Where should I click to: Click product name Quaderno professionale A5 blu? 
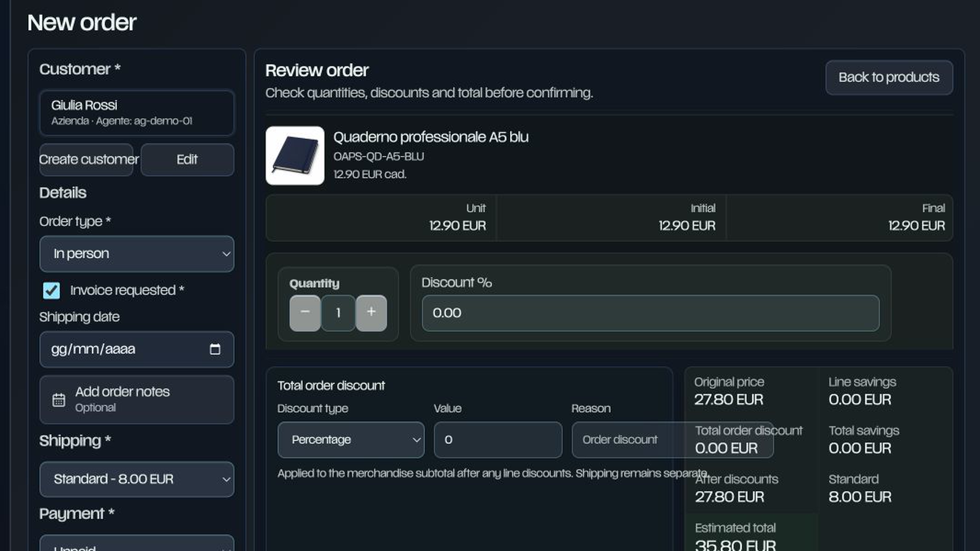(x=431, y=137)
